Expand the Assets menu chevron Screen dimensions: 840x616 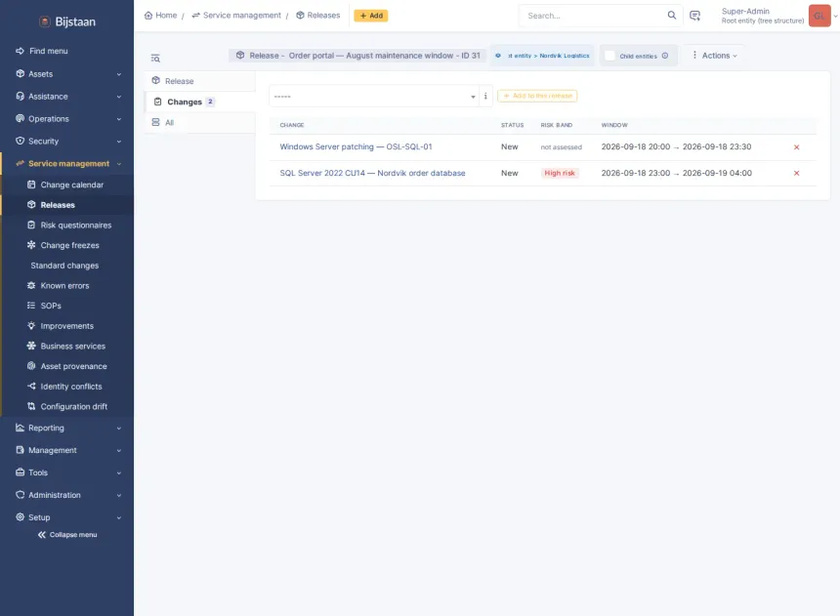119,74
